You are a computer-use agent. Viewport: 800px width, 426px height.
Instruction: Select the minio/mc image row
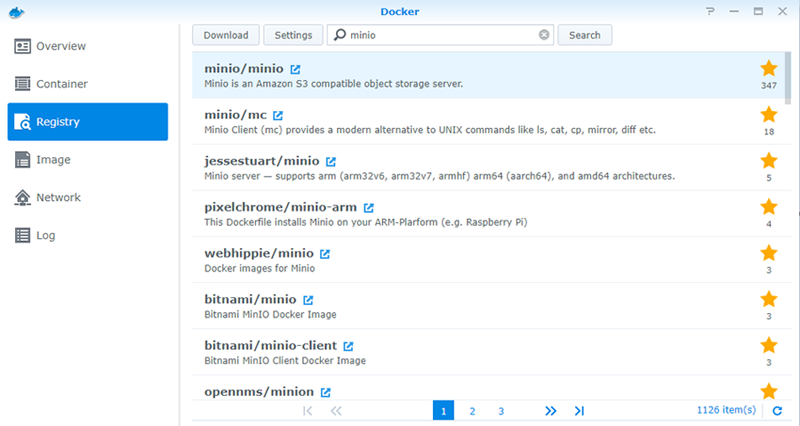click(x=487, y=121)
